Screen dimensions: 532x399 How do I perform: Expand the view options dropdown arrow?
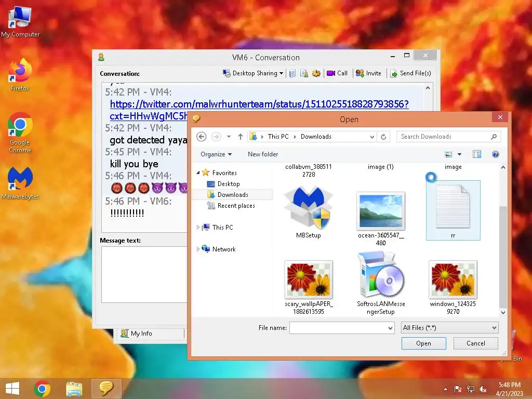[x=459, y=154]
